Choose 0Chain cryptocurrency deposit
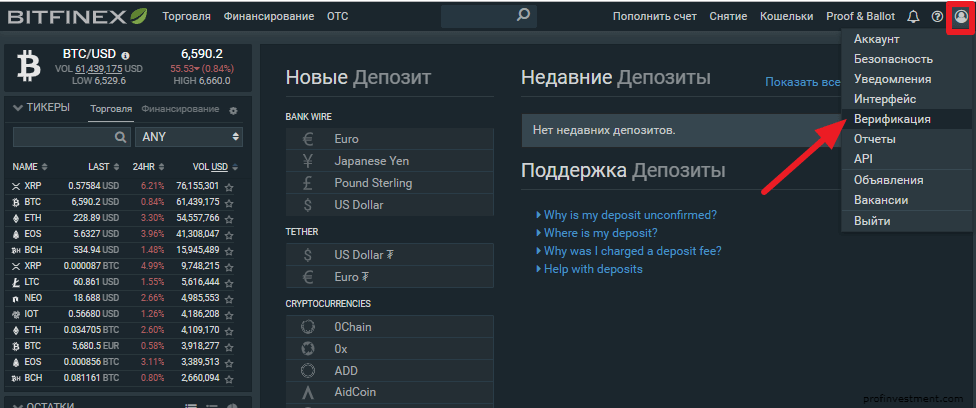 tap(390, 326)
